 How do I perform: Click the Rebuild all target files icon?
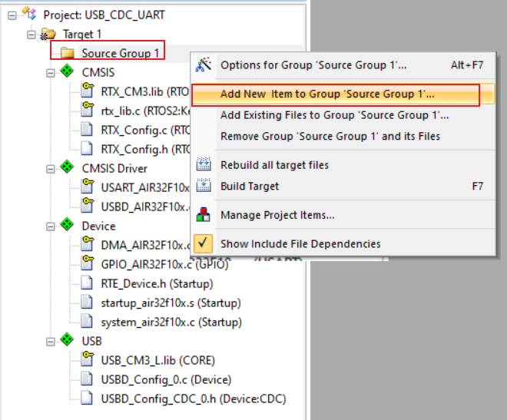204,164
